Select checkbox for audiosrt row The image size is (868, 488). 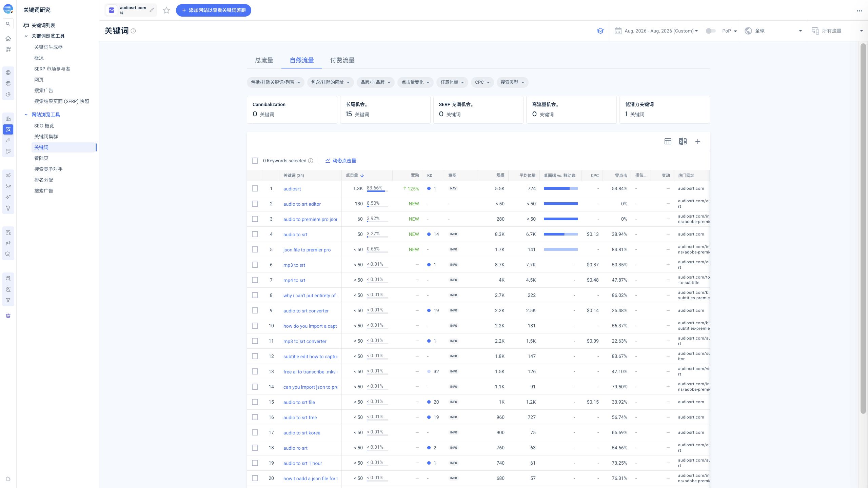(x=255, y=188)
